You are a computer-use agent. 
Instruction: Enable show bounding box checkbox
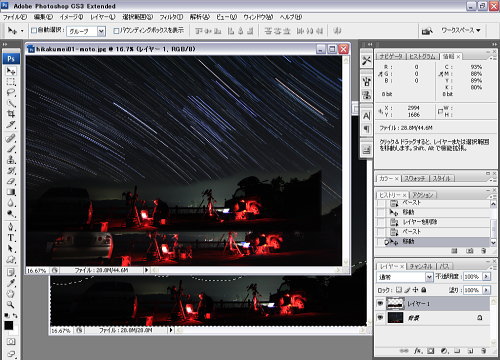(x=116, y=31)
